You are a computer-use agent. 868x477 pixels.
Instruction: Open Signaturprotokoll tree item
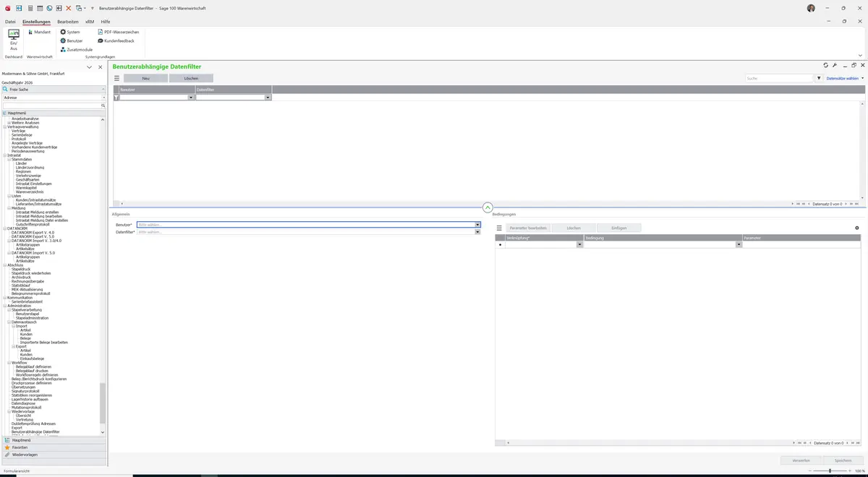(25, 391)
